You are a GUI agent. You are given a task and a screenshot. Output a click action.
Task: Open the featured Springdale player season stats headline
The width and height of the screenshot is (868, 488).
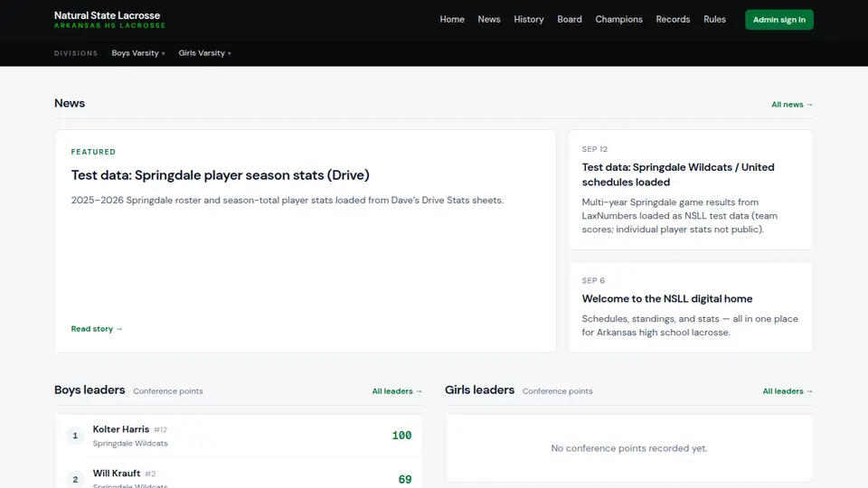(x=220, y=174)
